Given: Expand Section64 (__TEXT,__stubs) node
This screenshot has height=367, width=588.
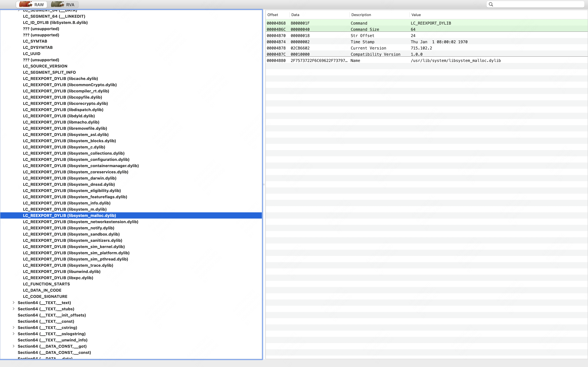Looking at the screenshot, I should 14,309.
